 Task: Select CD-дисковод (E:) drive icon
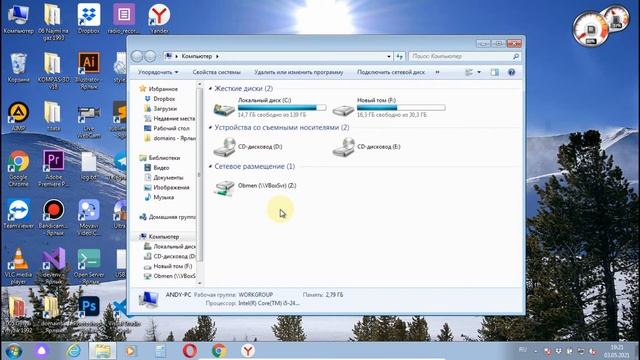(343, 147)
